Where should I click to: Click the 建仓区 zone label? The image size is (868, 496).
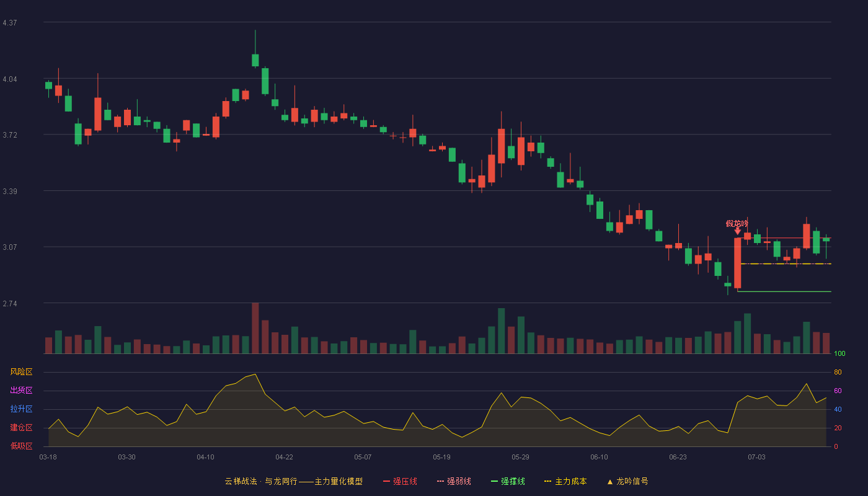click(x=21, y=428)
